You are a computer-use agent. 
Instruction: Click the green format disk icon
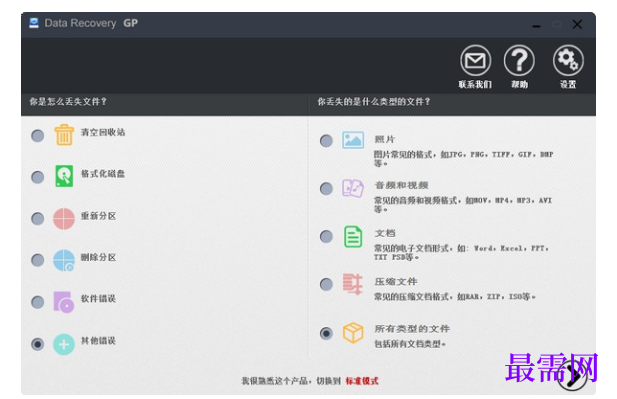tap(64, 176)
